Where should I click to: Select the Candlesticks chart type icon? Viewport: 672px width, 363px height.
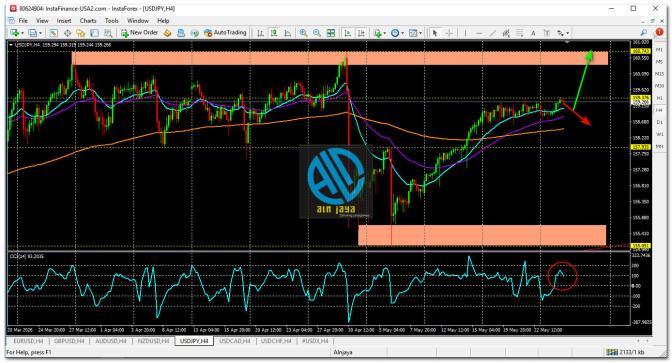click(274, 33)
